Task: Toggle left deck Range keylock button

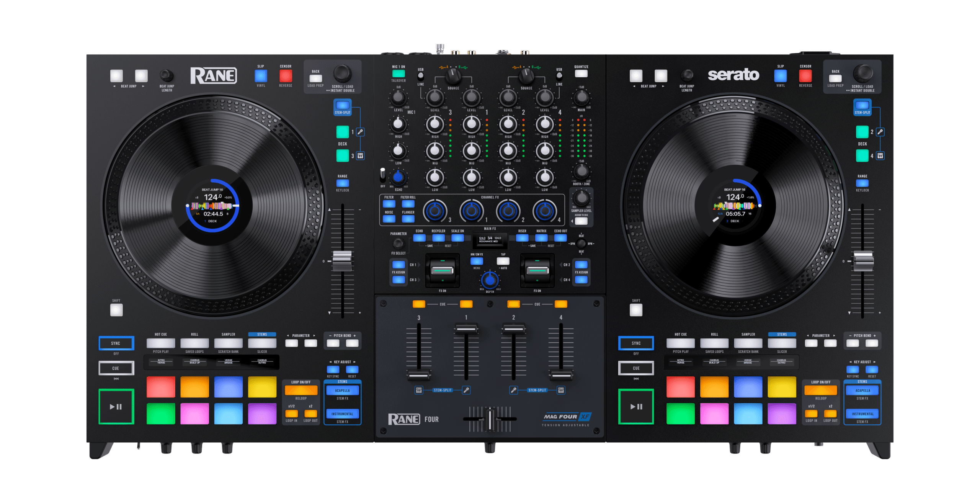Action: pyautogui.click(x=343, y=183)
